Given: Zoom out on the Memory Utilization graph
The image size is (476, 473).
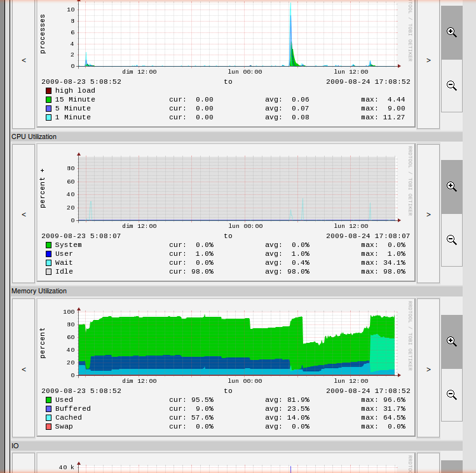Looking at the screenshot, I should click(452, 395).
